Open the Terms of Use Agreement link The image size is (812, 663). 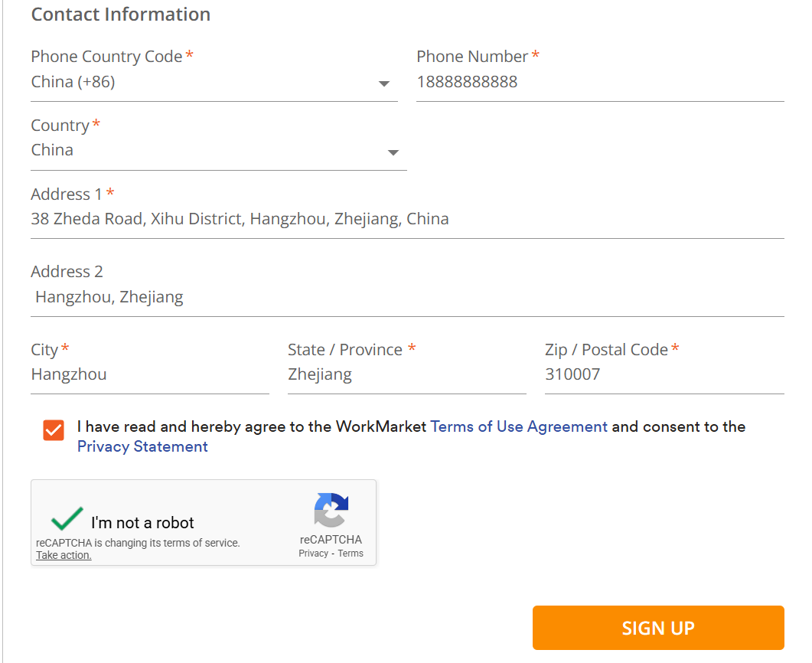point(519,426)
